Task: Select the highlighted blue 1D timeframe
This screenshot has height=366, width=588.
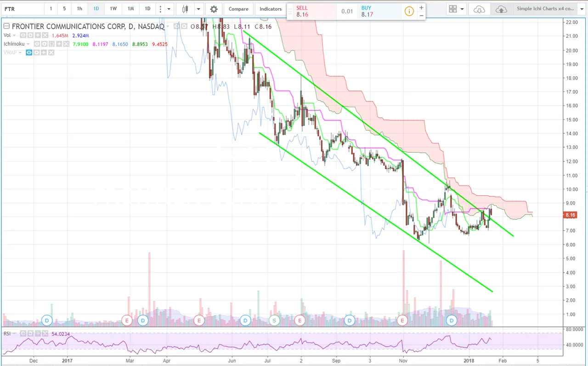Action: [x=96, y=9]
